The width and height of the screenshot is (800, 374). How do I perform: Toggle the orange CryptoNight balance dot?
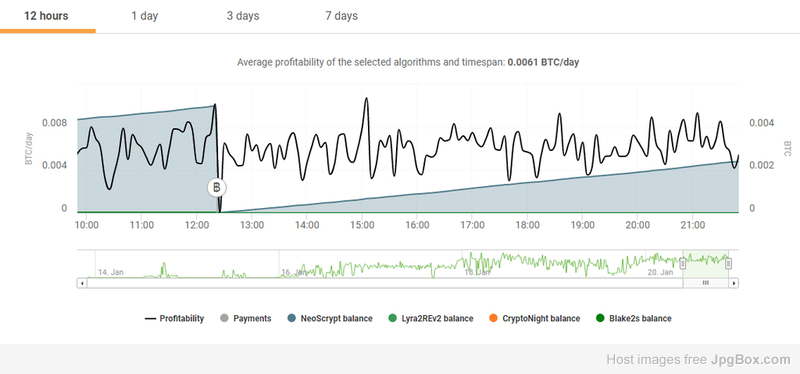493,318
